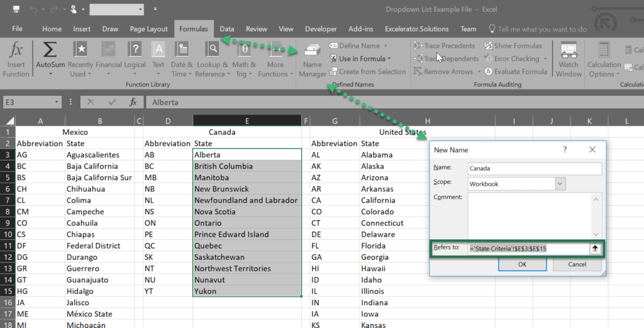Switch to the Developer tab
Screen dimensions: 644x328
[x=321, y=29]
